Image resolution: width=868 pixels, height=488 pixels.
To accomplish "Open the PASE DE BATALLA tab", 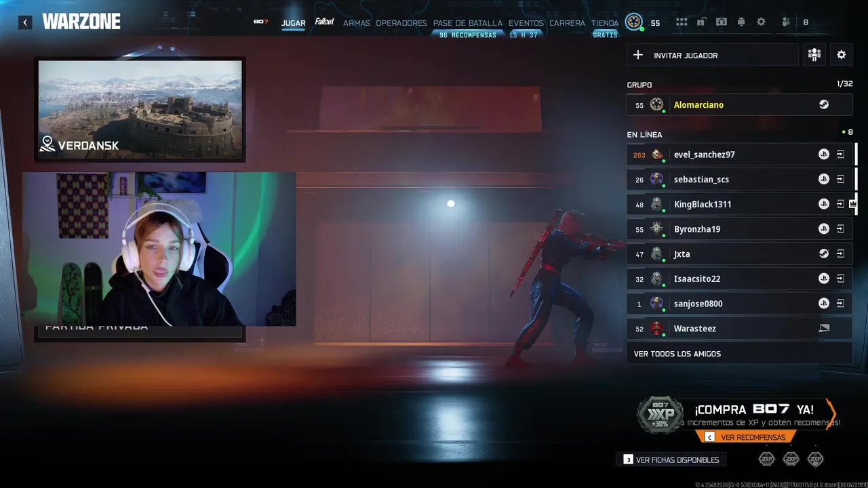I will click(x=468, y=23).
